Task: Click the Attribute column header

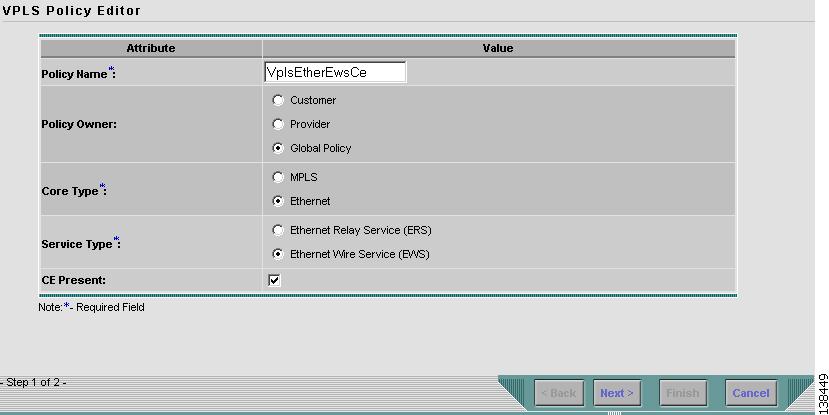Action: point(151,48)
